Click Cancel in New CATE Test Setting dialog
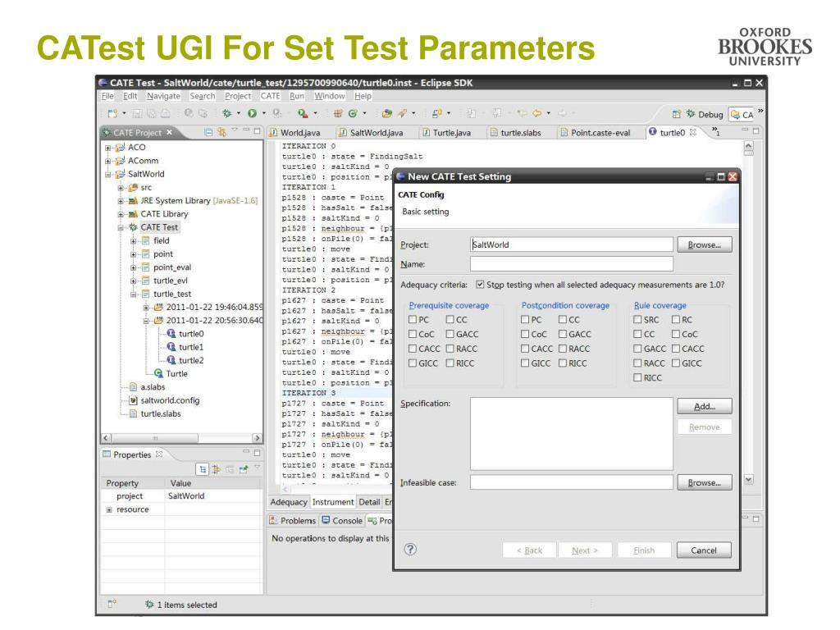 click(x=703, y=550)
